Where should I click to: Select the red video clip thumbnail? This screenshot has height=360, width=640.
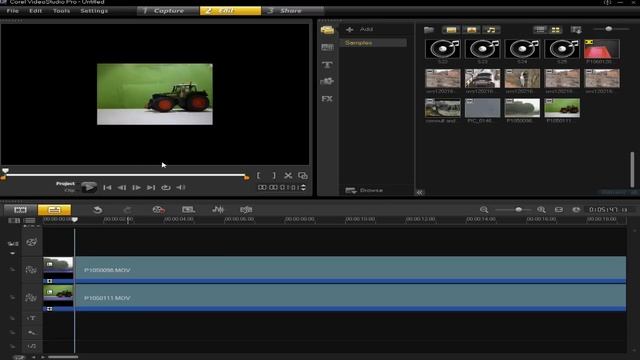point(602,49)
